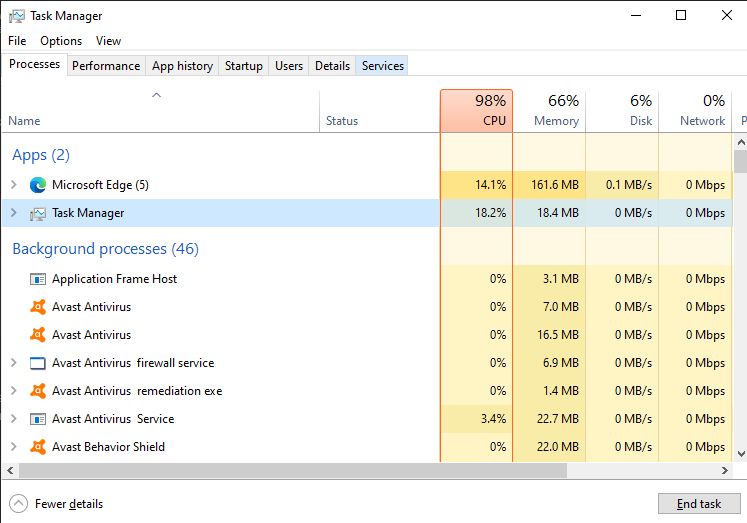Switch to the App history tab

tap(182, 66)
